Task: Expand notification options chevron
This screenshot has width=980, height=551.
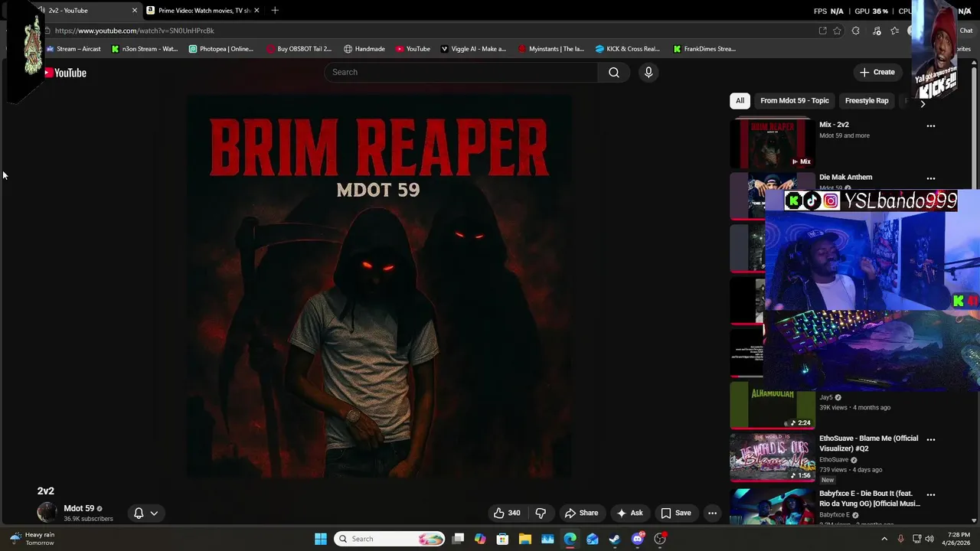Action: (154, 514)
